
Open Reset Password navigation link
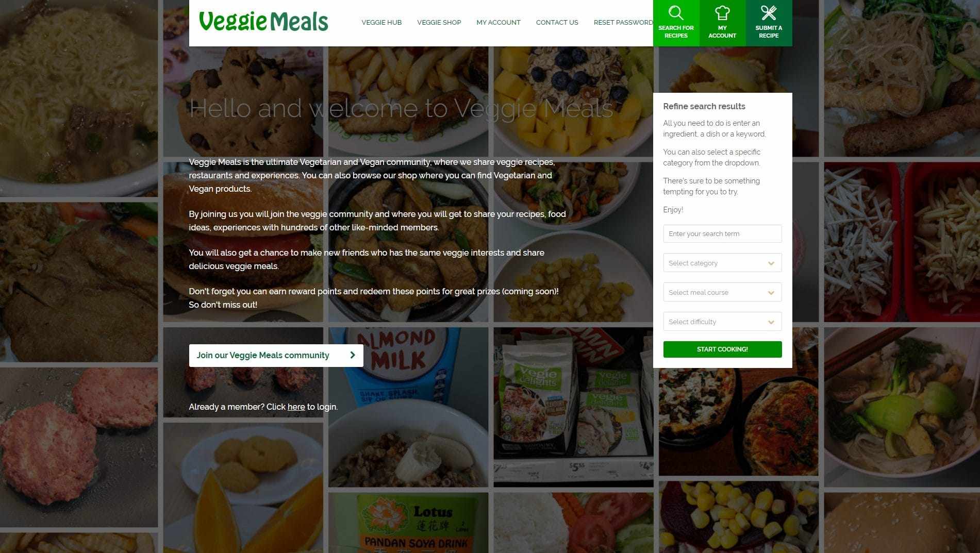pyautogui.click(x=623, y=22)
